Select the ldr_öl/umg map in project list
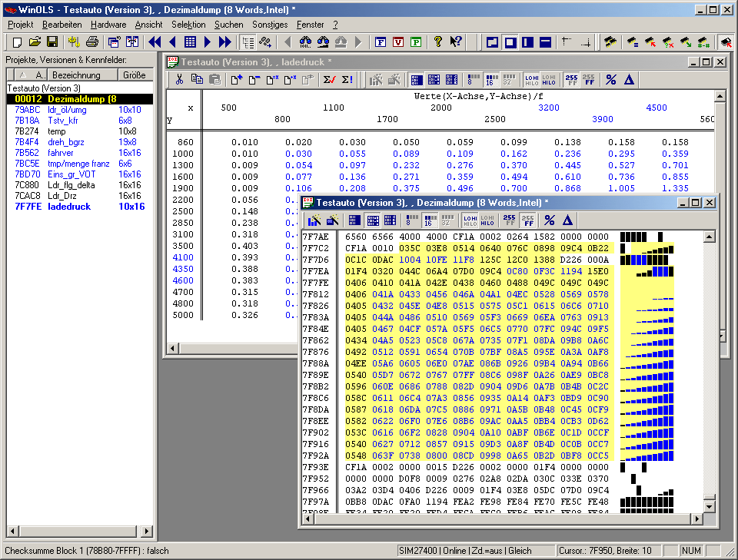Viewport: 738px width, 560px height. 79,110
